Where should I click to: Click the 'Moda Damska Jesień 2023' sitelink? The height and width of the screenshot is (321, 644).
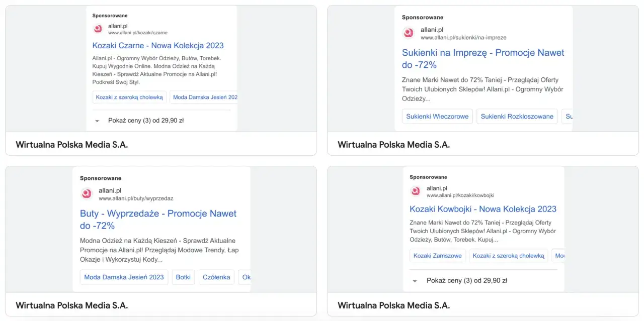pyautogui.click(x=124, y=277)
